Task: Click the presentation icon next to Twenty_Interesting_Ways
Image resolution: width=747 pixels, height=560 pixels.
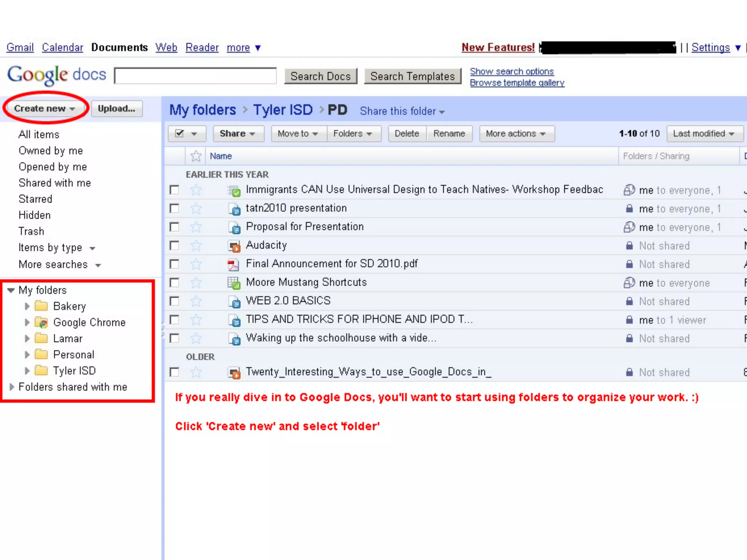Action: coord(233,373)
